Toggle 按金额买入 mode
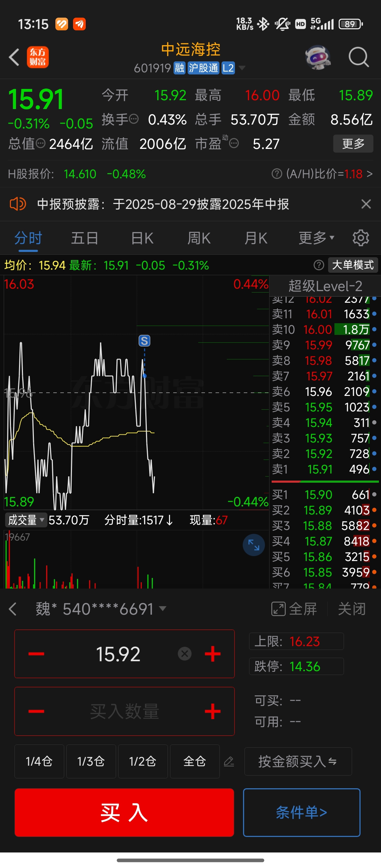381x868 pixels. click(x=298, y=761)
